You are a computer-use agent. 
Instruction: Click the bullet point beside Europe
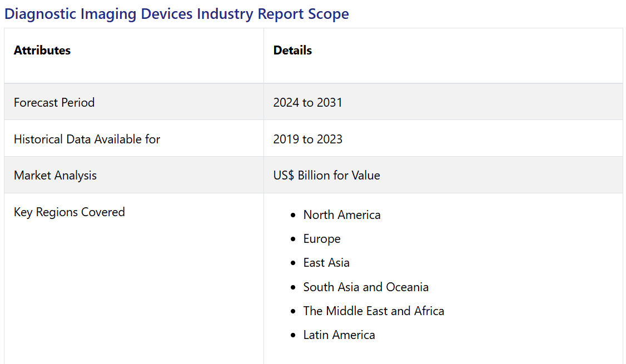tap(293, 240)
